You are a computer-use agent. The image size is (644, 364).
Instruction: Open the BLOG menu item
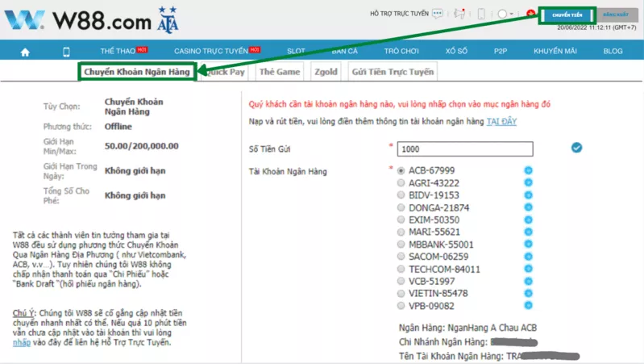point(613,51)
